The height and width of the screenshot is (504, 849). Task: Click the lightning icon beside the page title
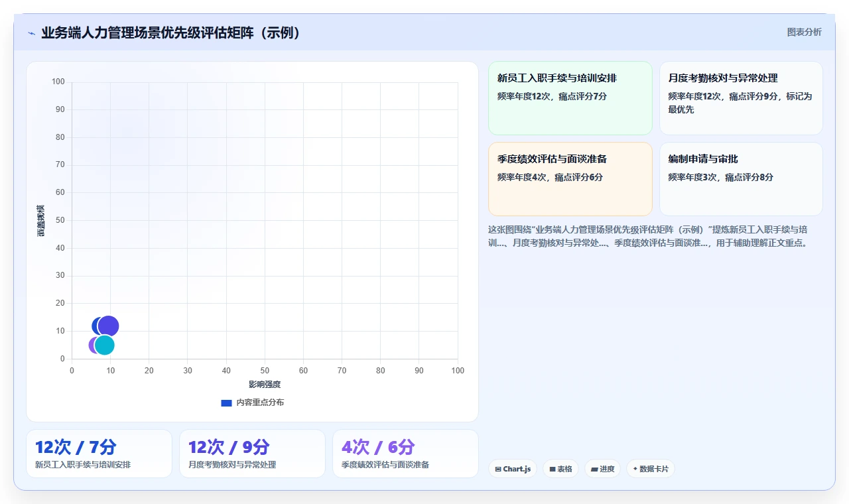click(31, 33)
